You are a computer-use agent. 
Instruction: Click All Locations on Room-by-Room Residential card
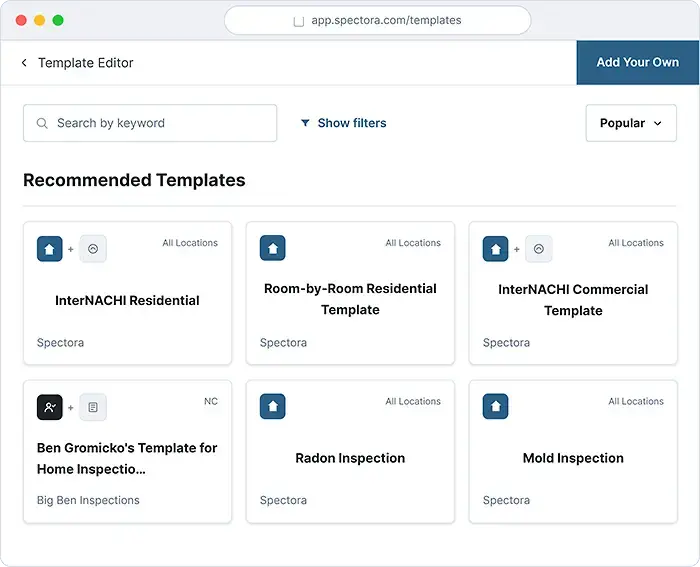coord(413,243)
